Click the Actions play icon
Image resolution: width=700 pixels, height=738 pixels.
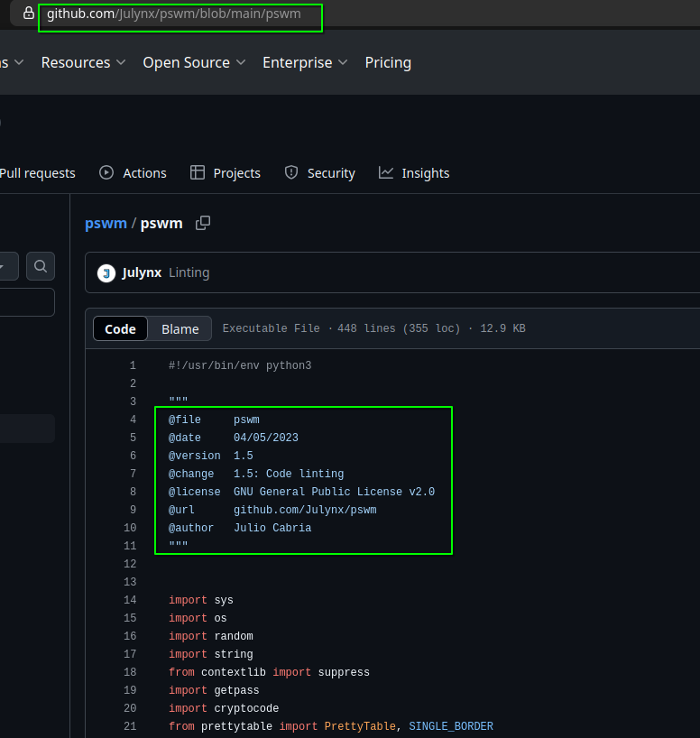[x=106, y=172]
